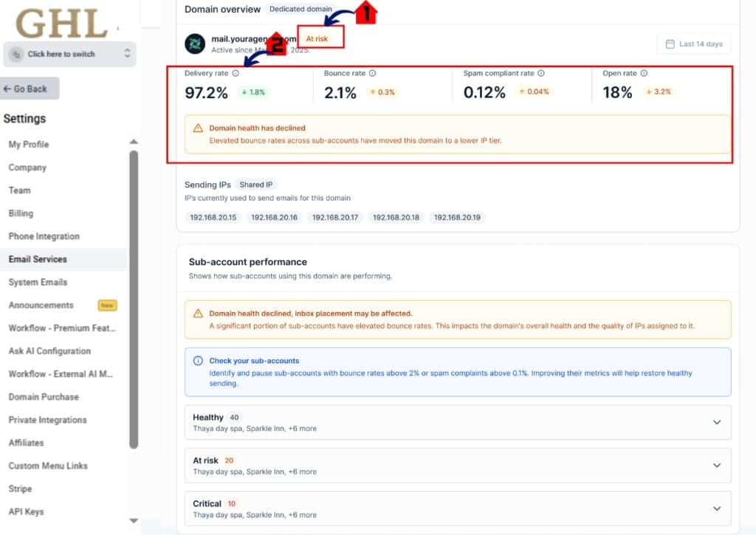Click the 2.1% bounce rate value

pyautogui.click(x=340, y=92)
